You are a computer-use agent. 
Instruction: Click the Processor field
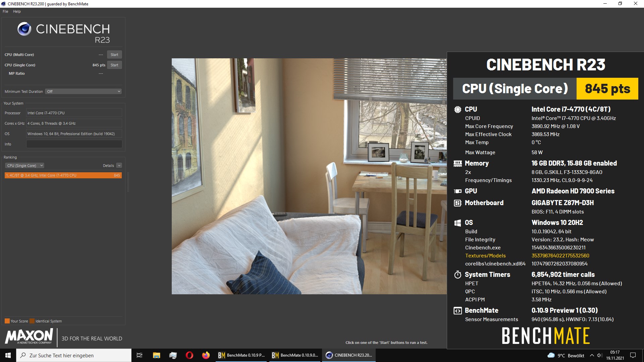74,113
